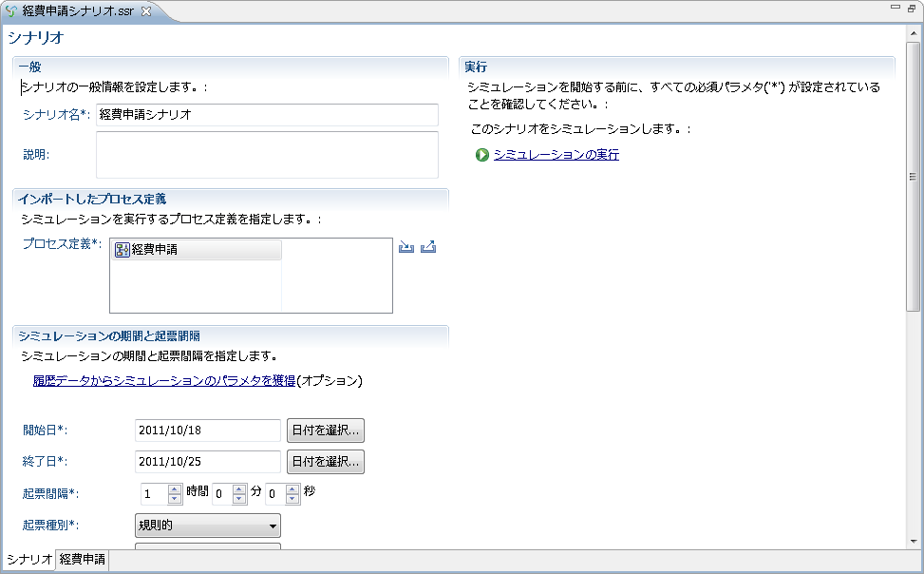This screenshot has width=924, height=574.
Task: Switch to the 経費申請 bottom tab
Action: 82,559
